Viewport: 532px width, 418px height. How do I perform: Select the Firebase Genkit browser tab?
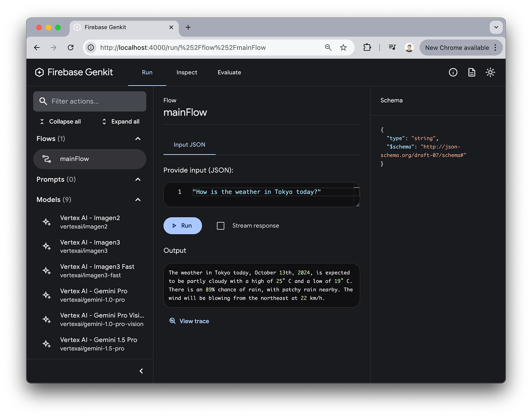[124, 27]
